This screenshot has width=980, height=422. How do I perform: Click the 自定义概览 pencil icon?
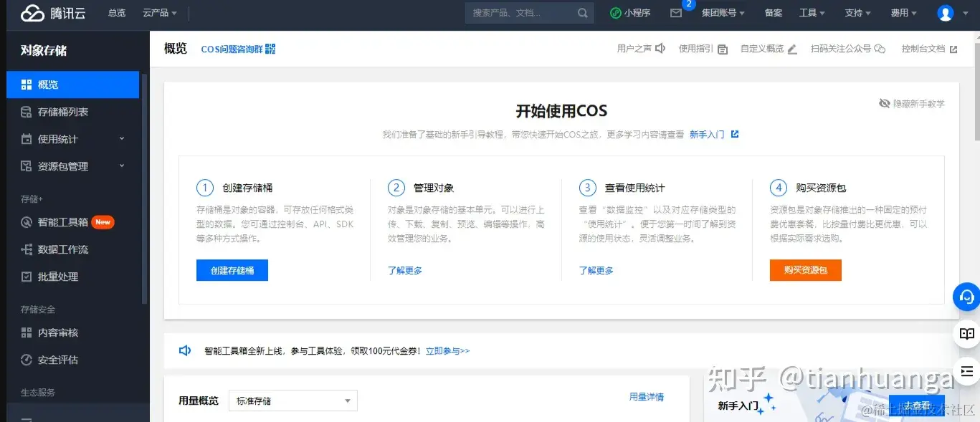(x=792, y=49)
